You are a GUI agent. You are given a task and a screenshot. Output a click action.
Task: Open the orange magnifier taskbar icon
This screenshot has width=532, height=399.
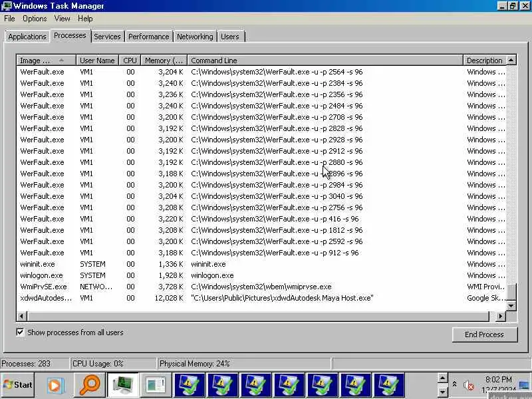89,385
